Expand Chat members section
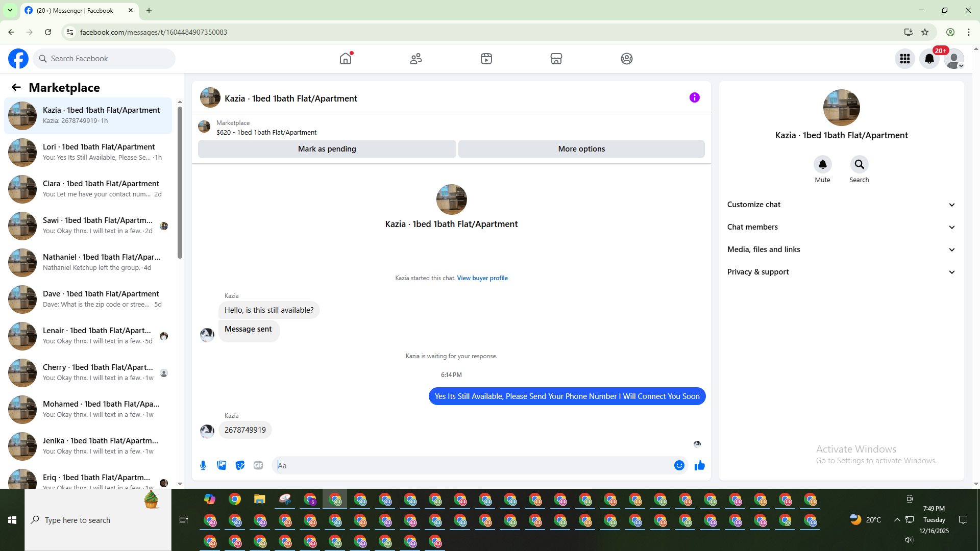This screenshot has height=551, width=980. click(x=841, y=227)
